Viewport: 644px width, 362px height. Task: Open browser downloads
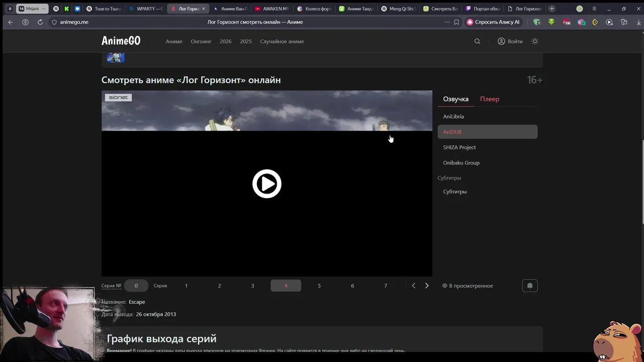tap(638, 22)
